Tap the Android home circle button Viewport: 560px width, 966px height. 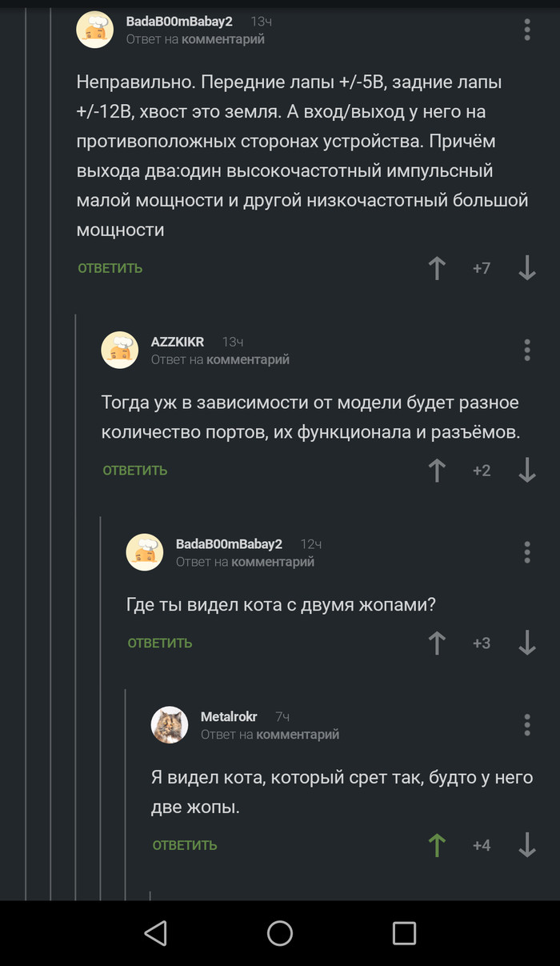[279, 932]
